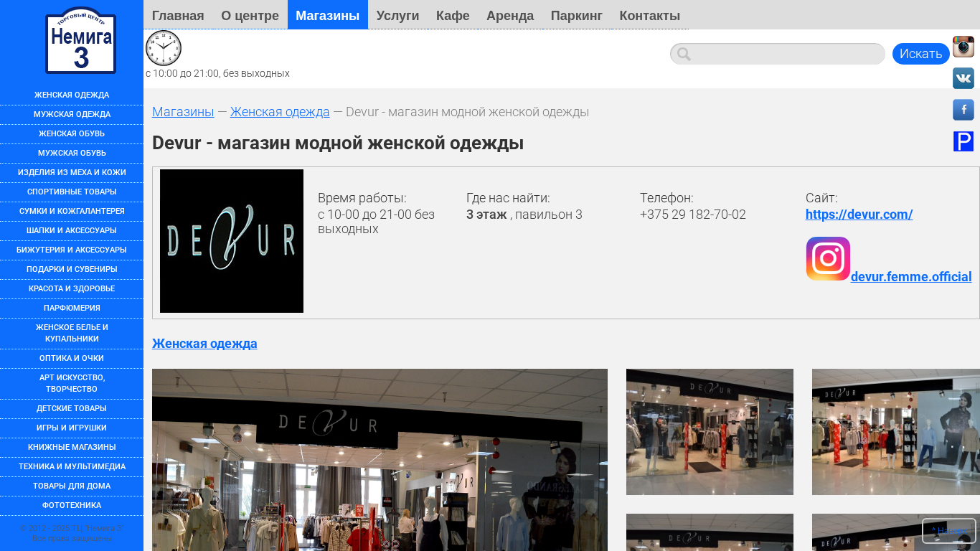Open the Аренда menu item

coord(510,15)
